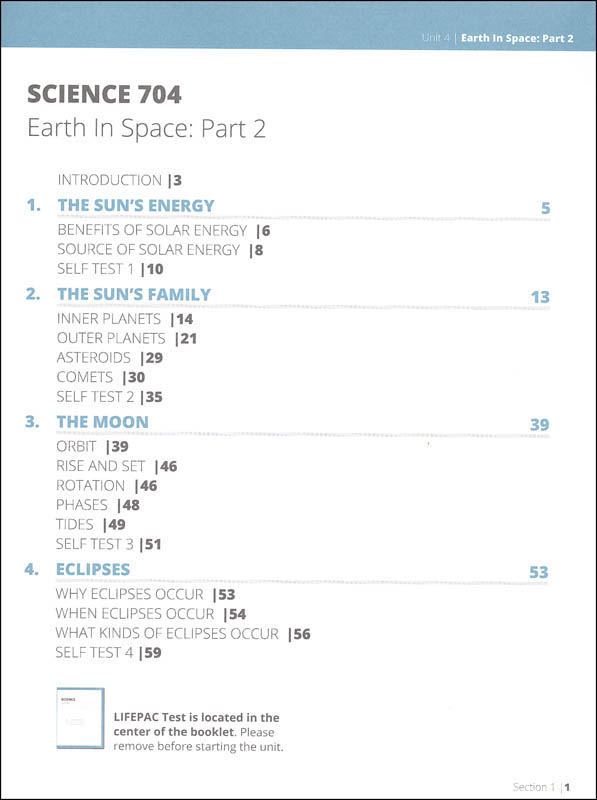This screenshot has height=800, width=597.
Task: Click WHAT KINDS OF ECLIPSES OCCUR entry
Action: click(183, 634)
